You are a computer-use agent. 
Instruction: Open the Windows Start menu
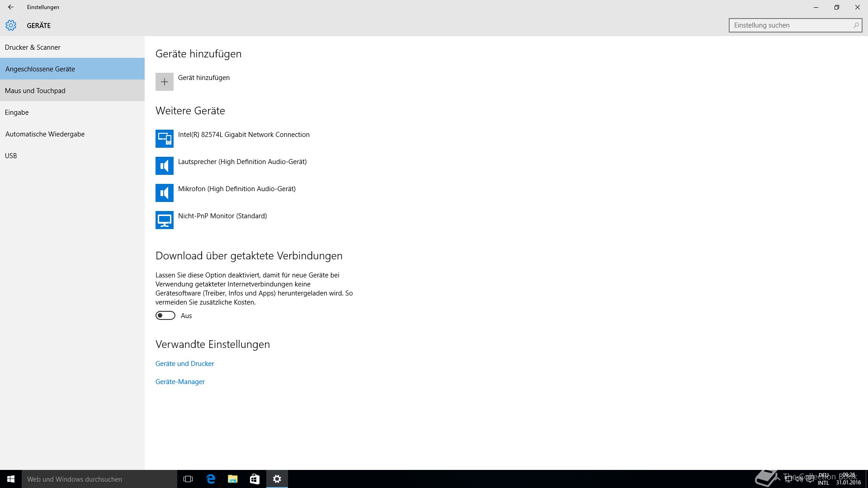click(x=11, y=479)
